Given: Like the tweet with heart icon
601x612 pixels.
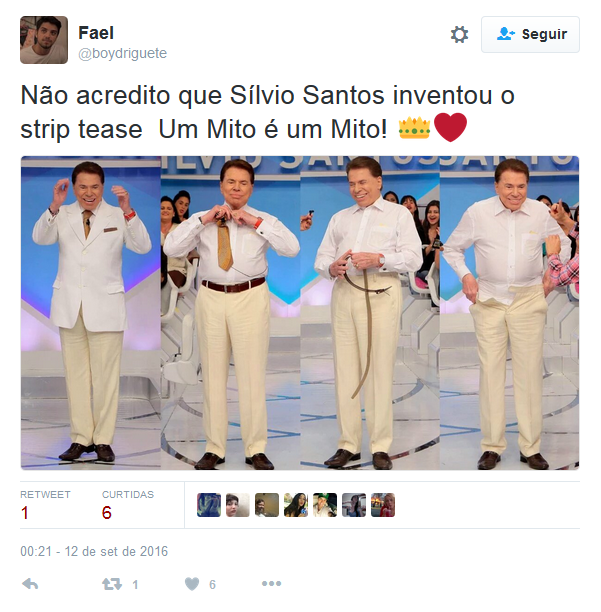Looking at the screenshot, I should pyautogui.click(x=192, y=584).
